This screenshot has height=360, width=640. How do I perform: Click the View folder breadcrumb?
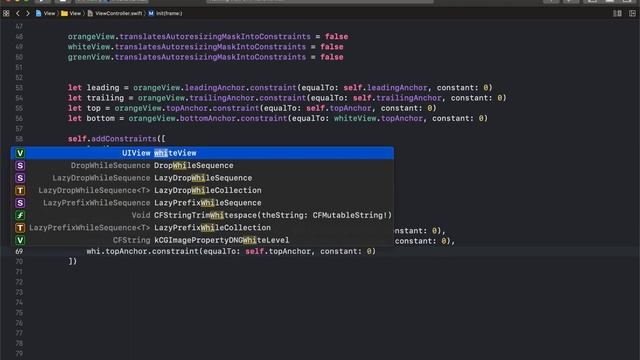click(71, 13)
